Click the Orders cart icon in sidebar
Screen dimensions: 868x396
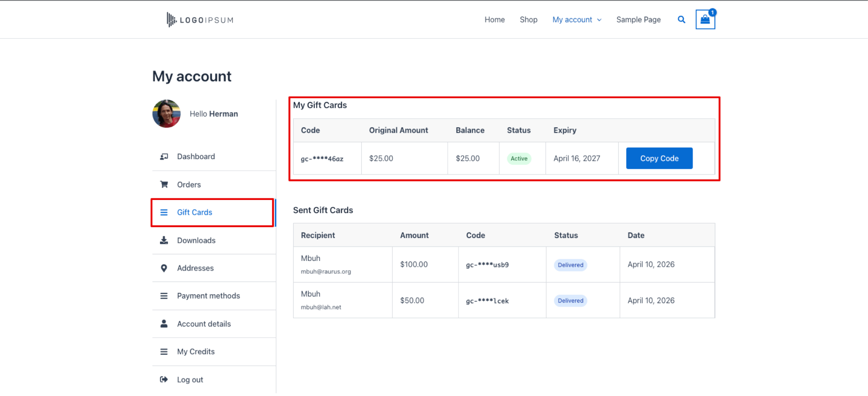(164, 185)
